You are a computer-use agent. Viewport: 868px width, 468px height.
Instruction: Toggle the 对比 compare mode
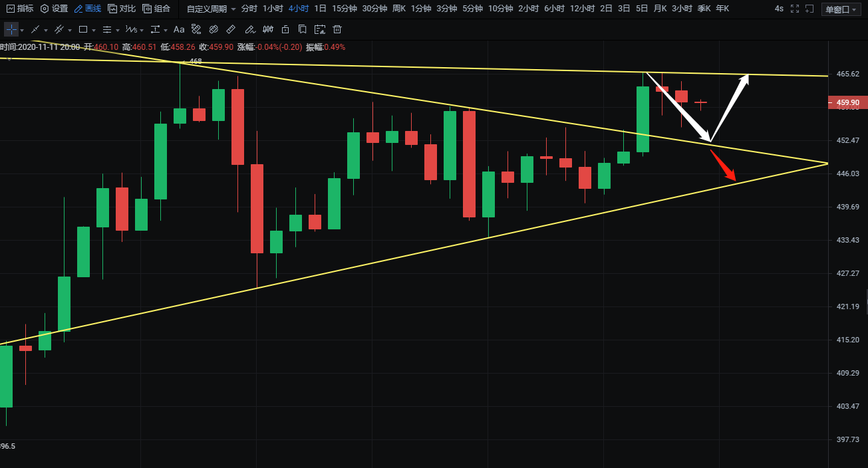click(x=122, y=9)
